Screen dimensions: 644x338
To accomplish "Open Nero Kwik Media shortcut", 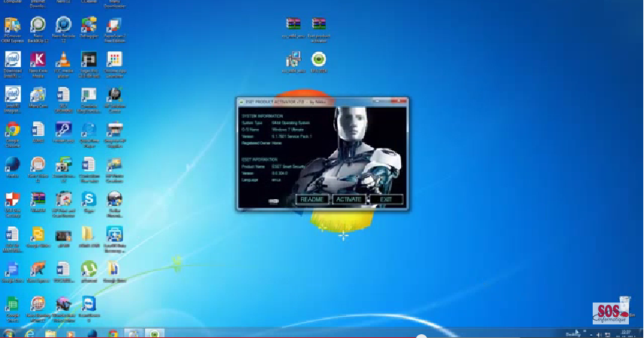I will 38,60.
